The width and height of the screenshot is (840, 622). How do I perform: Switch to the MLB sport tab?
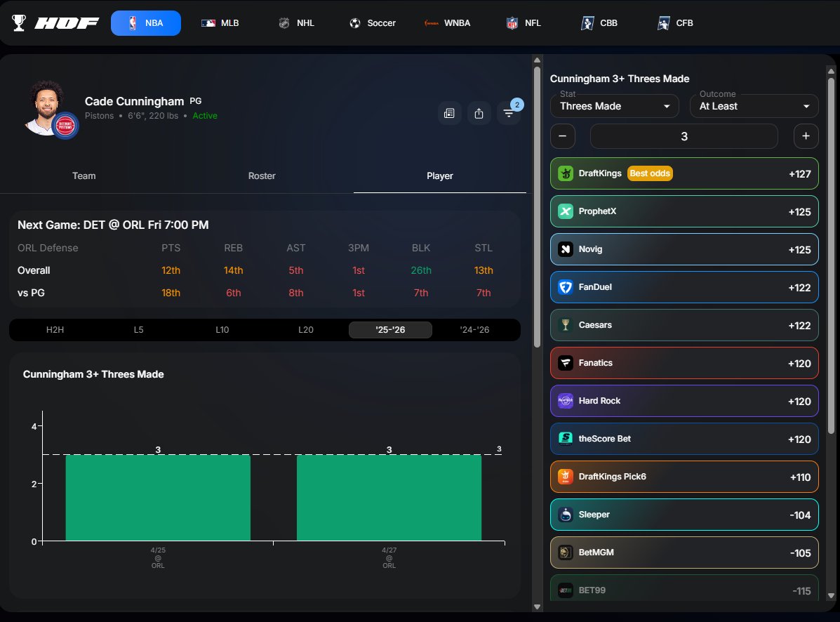click(x=220, y=23)
